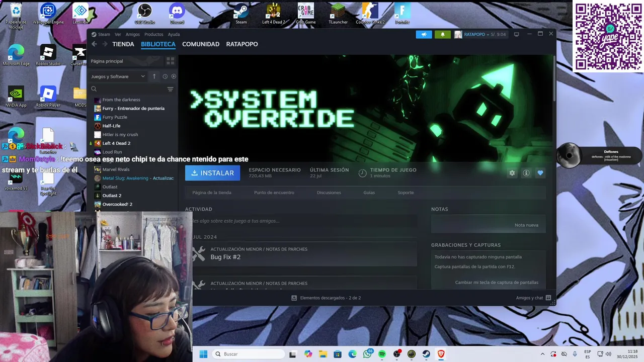Show game info icon
644x362 pixels.
(526, 173)
